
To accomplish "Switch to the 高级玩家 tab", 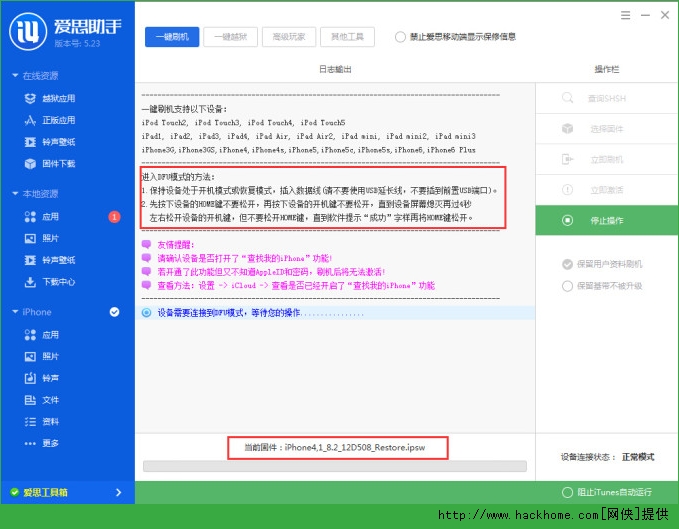I will tap(288, 37).
